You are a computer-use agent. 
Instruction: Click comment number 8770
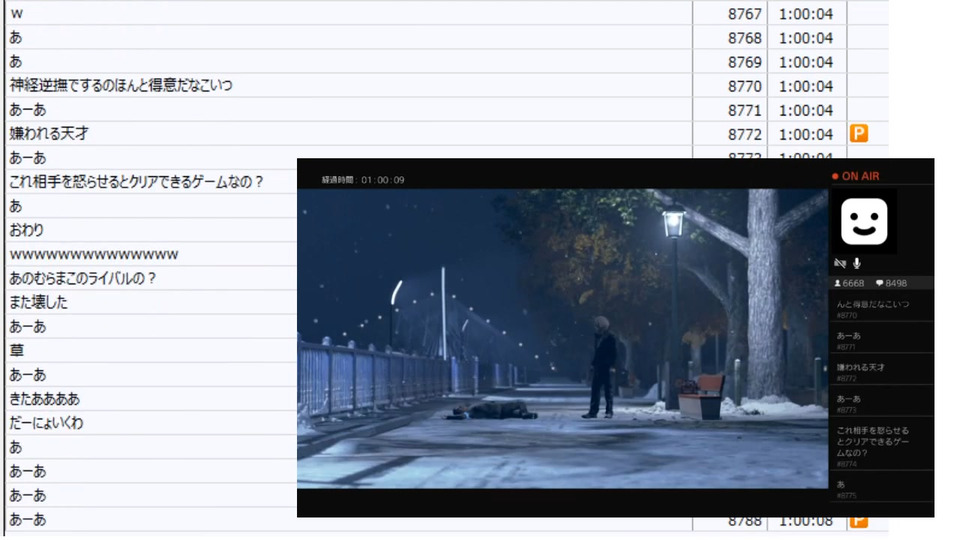click(x=744, y=86)
